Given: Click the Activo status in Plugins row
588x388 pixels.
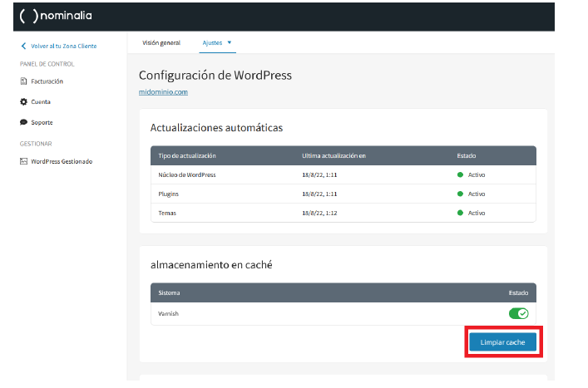Looking at the screenshot, I should 476,194.
